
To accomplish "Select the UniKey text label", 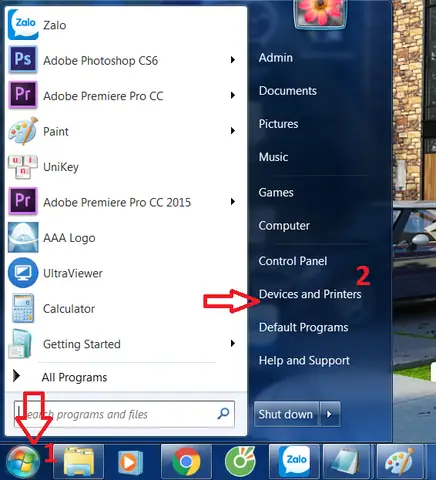I will click(61, 167).
